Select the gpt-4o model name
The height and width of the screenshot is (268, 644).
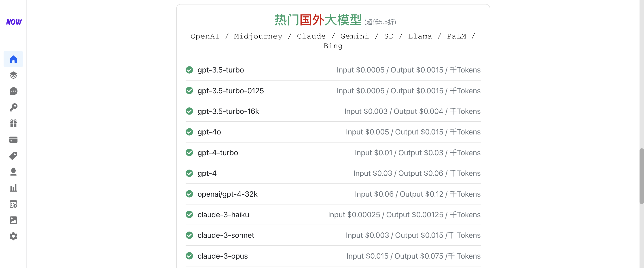click(x=209, y=132)
